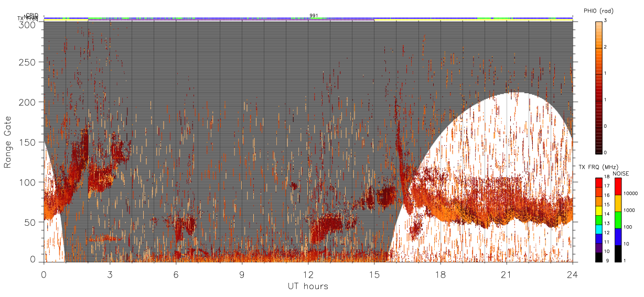Click the 10000 label in NOISE legend
This screenshot has height=297, width=644.
[631, 194]
